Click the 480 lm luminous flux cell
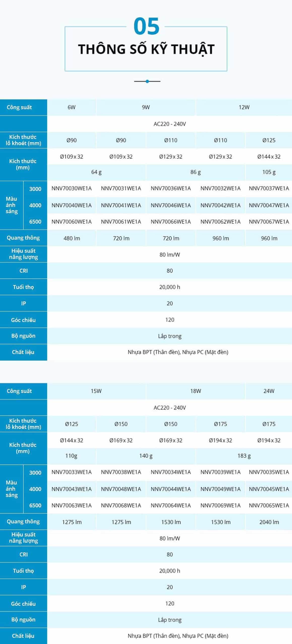This screenshot has width=292, height=644. (72, 238)
